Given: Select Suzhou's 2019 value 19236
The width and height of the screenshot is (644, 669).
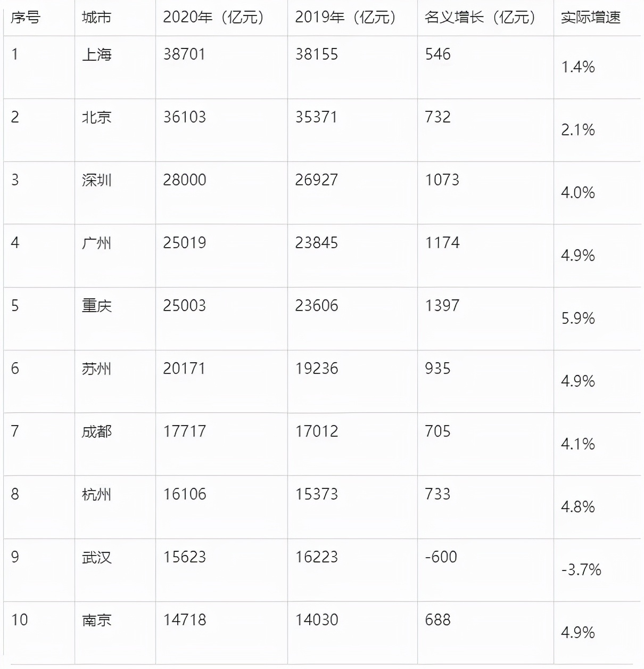Looking at the screenshot, I should (316, 369).
